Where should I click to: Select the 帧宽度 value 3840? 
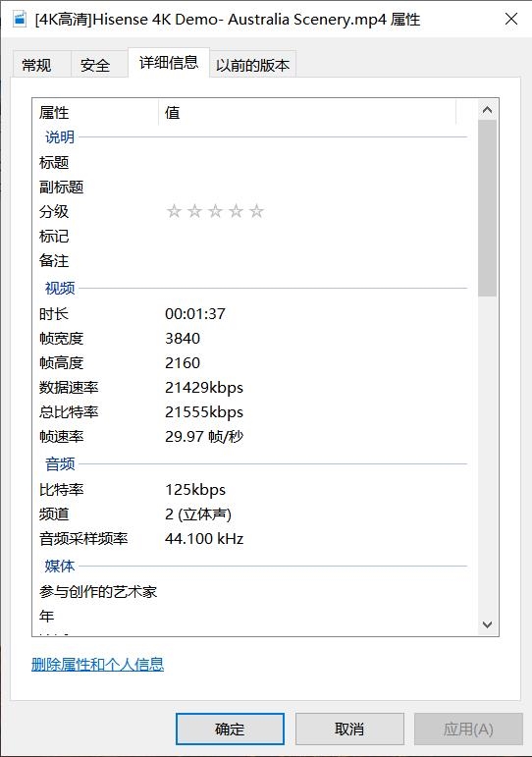coord(183,339)
